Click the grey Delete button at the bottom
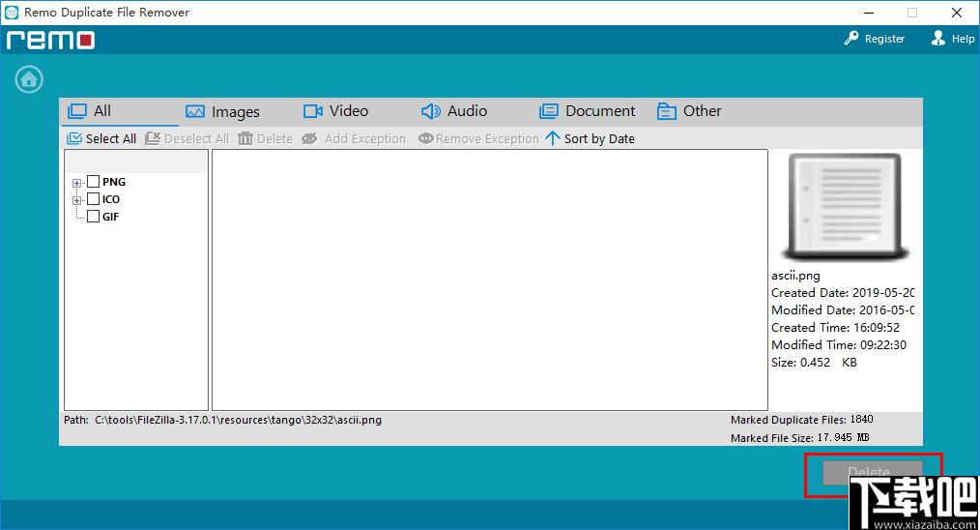Viewport: 980px width, 530px height. point(873,472)
